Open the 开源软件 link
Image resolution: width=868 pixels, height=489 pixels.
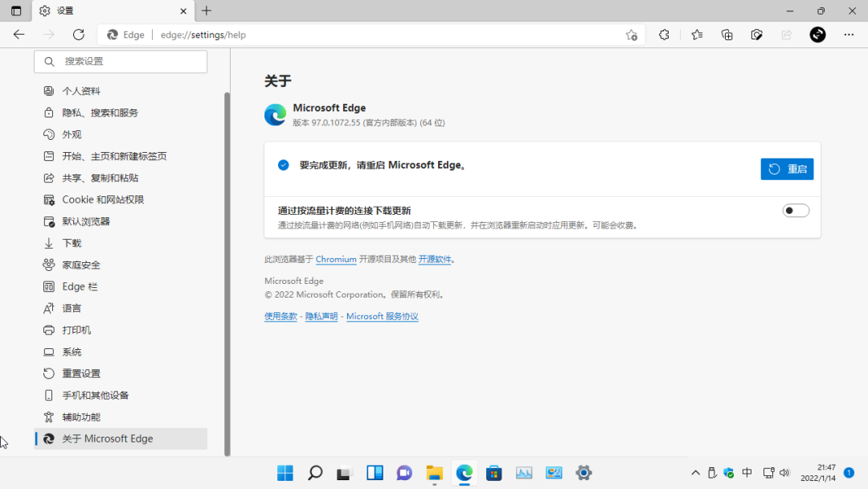435,259
